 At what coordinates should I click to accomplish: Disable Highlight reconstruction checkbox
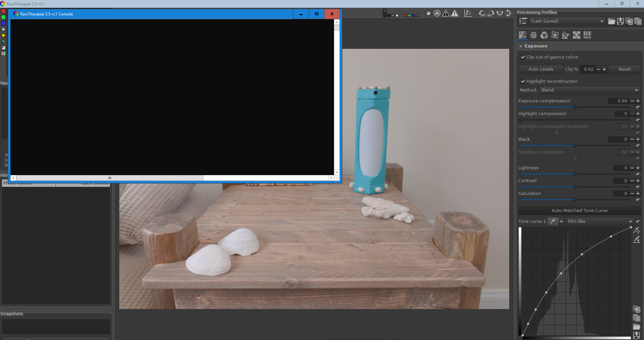[523, 81]
